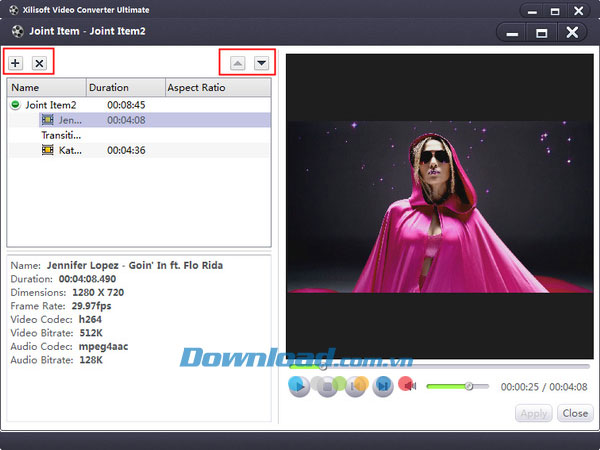Click the 29.97fps frame rate value
The width and height of the screenshot is (600, 450).
point(91,306)
